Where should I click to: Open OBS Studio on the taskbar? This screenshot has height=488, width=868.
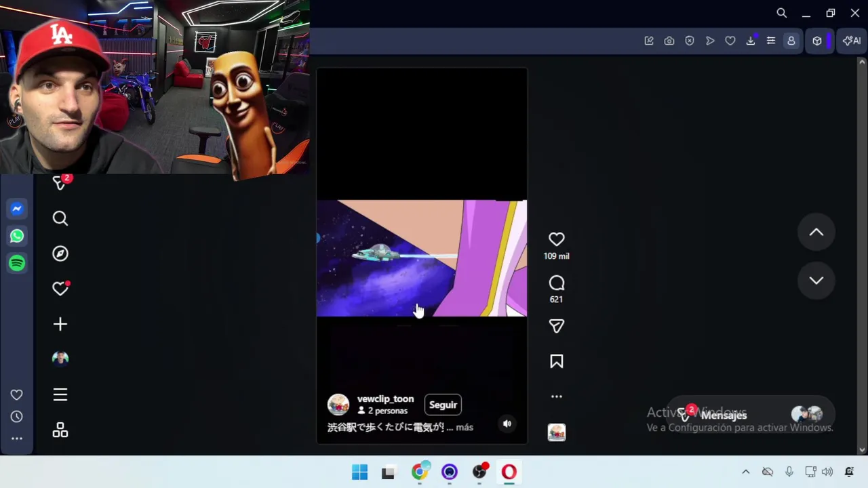click(x=480, y=472)
